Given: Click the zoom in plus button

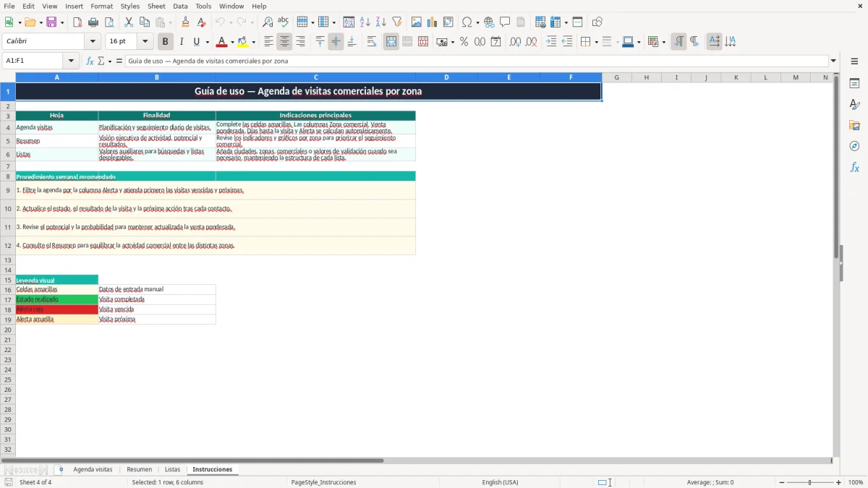Looking at the screenshot, I should click(839, 482).
